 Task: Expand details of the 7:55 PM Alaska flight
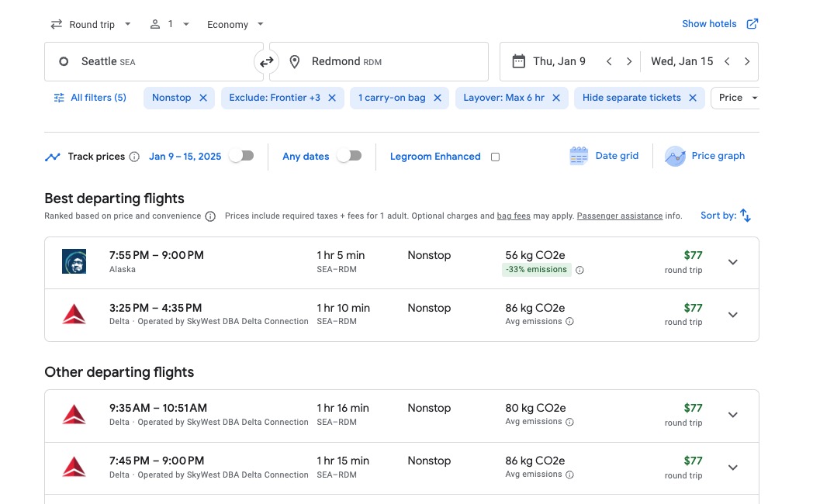tap(732, 261)
